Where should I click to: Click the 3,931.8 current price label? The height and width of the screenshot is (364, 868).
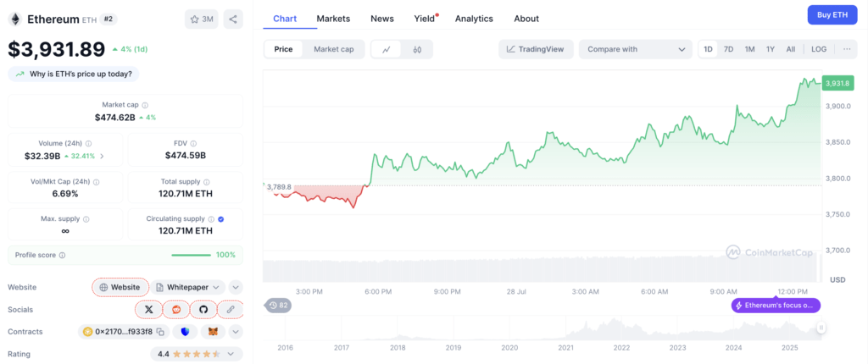pos(838,84)
